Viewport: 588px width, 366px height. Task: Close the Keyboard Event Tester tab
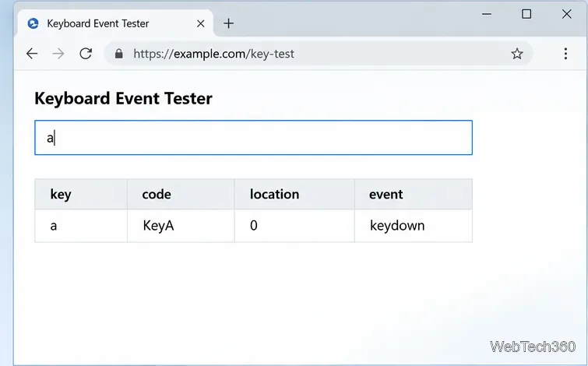(201, 23)
